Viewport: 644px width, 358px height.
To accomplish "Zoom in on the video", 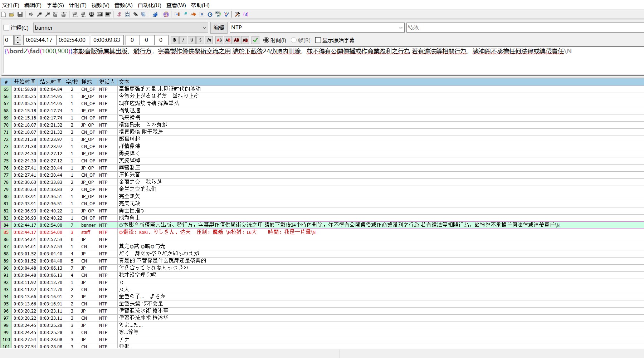I will point(39,14).
